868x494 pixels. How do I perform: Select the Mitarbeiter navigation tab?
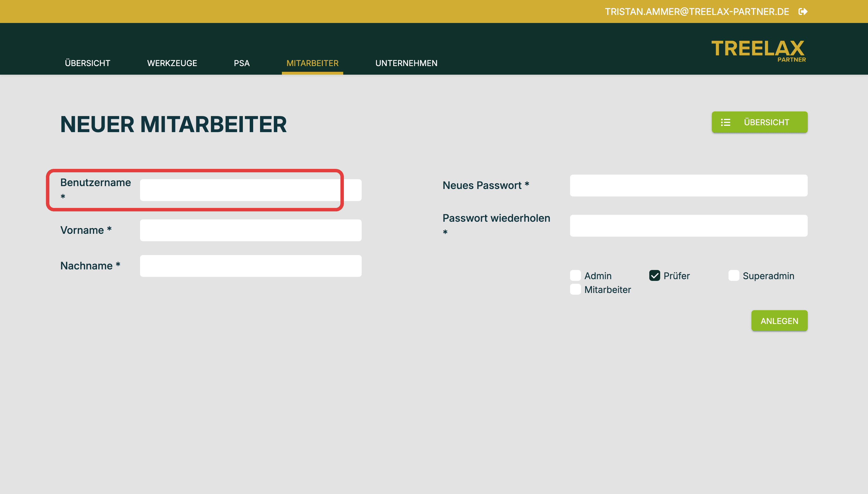[x=312, y=63]
